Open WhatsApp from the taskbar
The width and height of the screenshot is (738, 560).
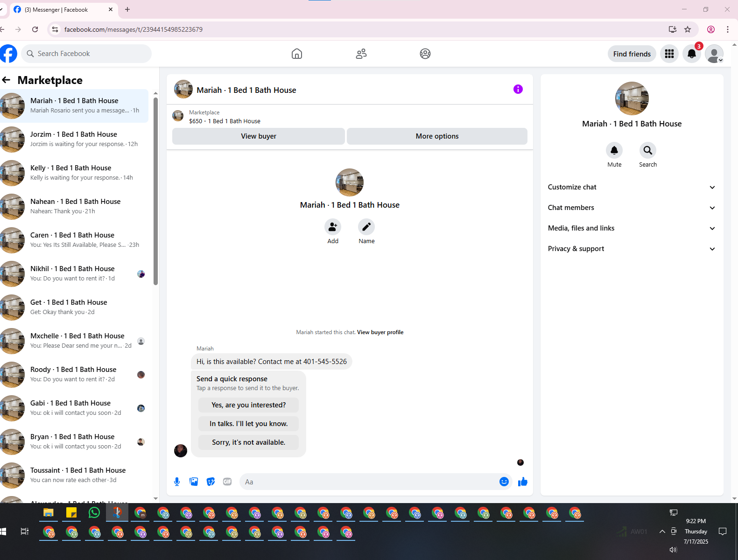tap(94, 513)
